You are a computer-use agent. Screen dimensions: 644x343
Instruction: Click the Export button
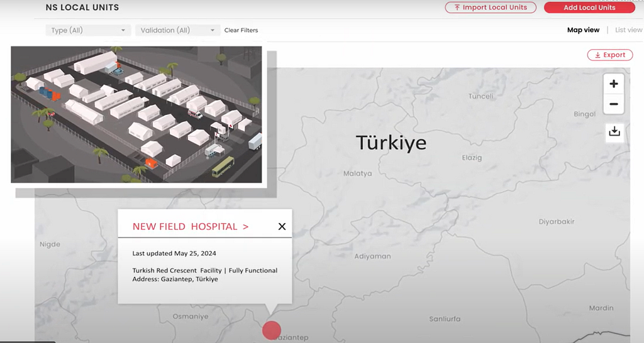(610, 55)
